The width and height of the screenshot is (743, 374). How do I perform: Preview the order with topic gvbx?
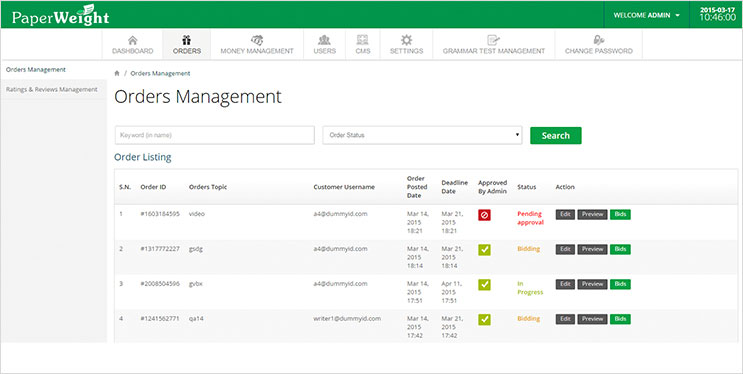pos(592,284)
